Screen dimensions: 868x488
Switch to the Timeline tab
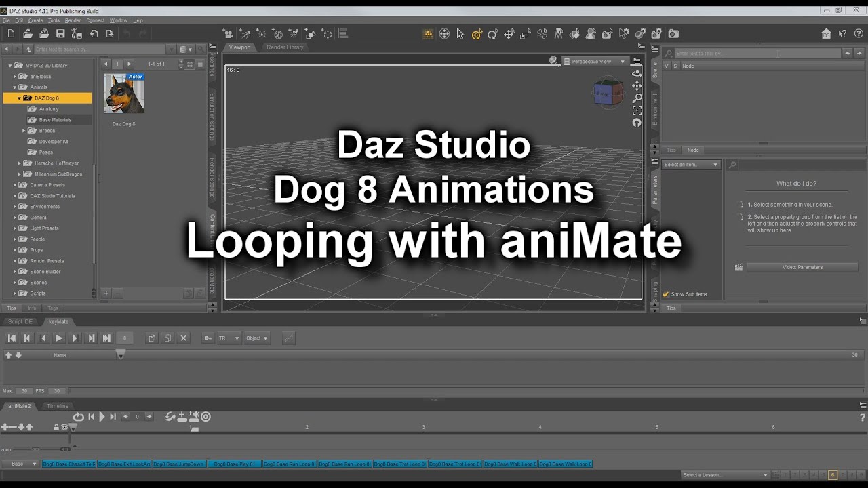point(58,406)
